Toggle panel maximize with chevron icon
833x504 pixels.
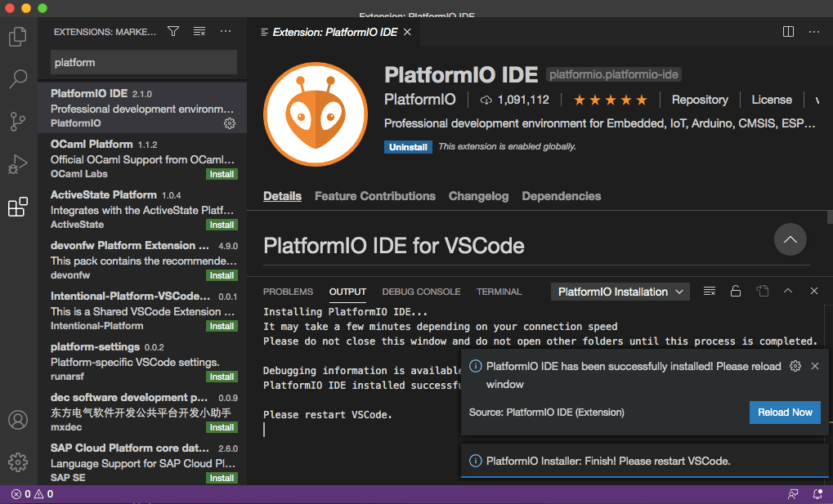(x=787, y=291)
